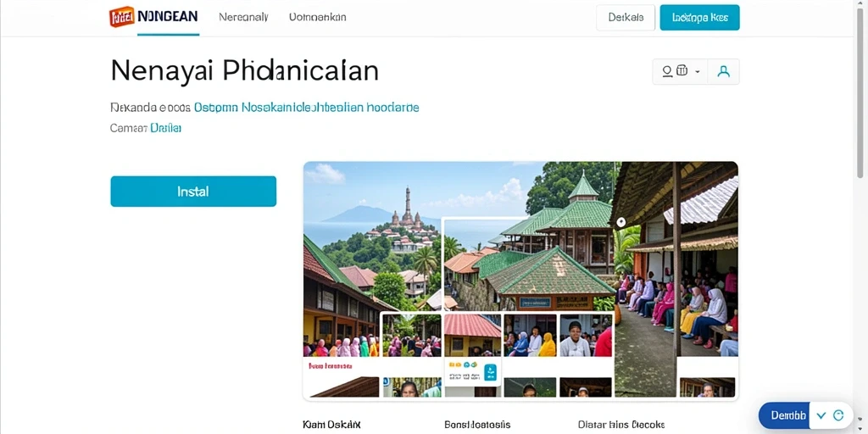Screen dimensions: 868x434
Task: Select the NONGEAN tab
Action: [168, 17]
